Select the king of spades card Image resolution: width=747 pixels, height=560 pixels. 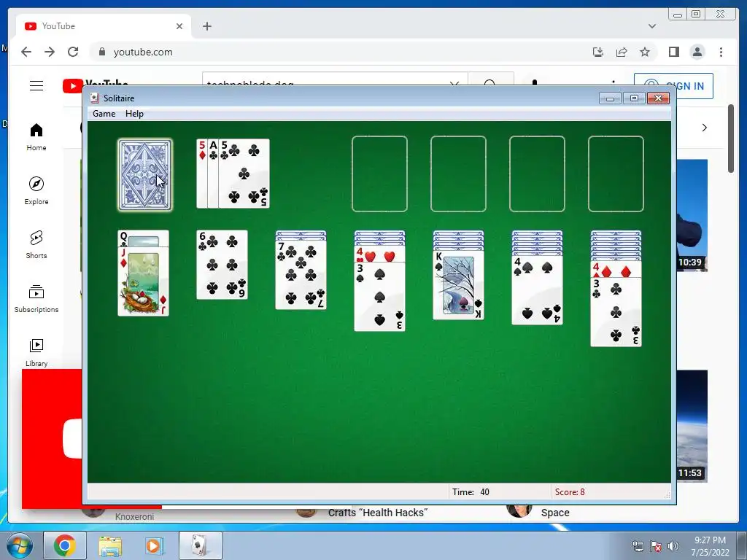[x=458, y=285]
